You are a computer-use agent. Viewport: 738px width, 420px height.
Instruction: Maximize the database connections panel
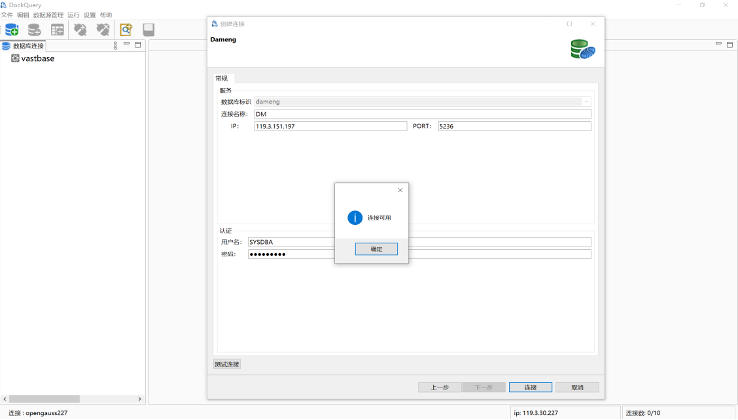(x=138, y=45)
